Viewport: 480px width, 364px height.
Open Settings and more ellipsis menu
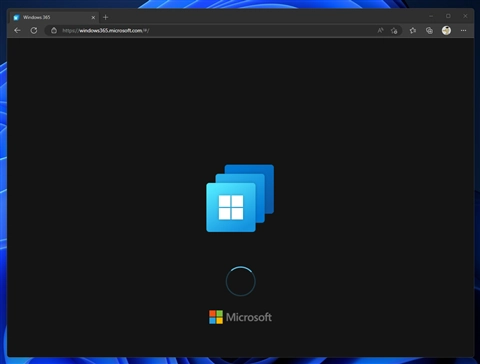click(463, 30)
